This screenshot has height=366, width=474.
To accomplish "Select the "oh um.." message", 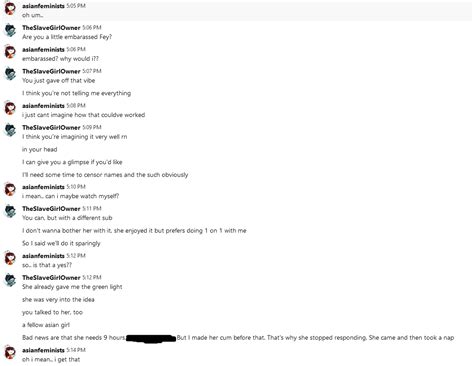I will 33,15.
